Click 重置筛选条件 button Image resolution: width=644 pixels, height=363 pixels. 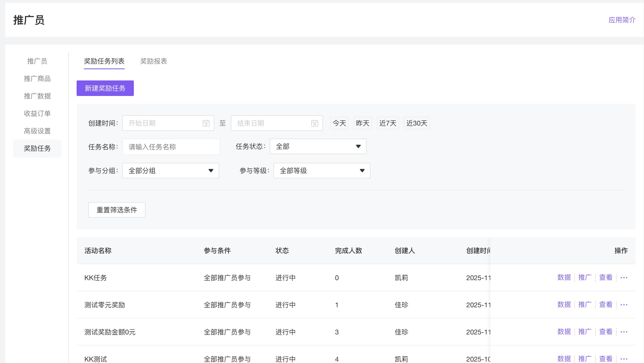coord(117,210)
